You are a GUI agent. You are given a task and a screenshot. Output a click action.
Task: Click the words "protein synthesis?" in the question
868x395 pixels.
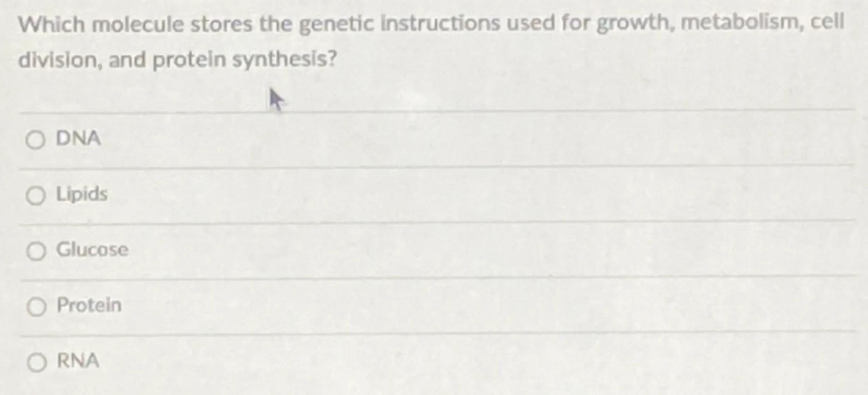click(x=245, y=60)
